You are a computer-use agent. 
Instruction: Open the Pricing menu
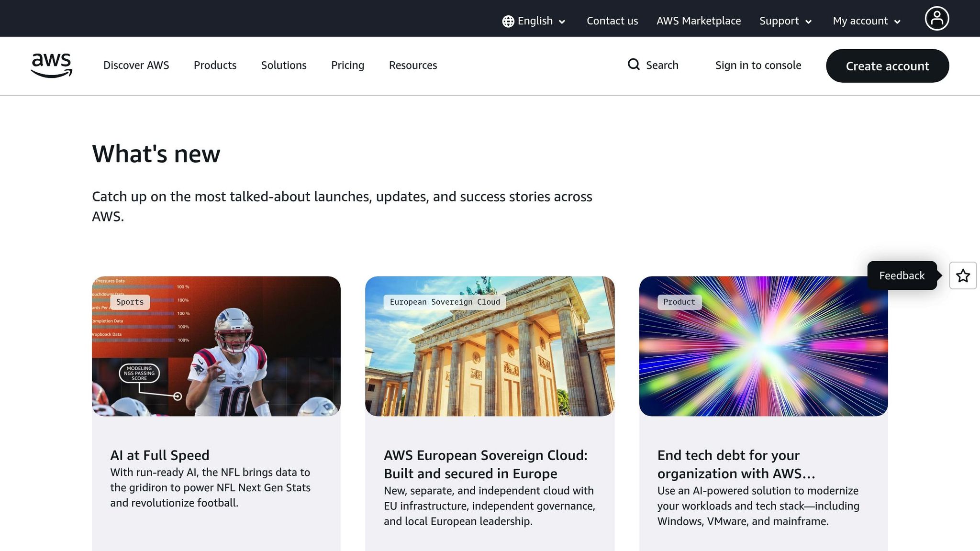coord(347,65)
